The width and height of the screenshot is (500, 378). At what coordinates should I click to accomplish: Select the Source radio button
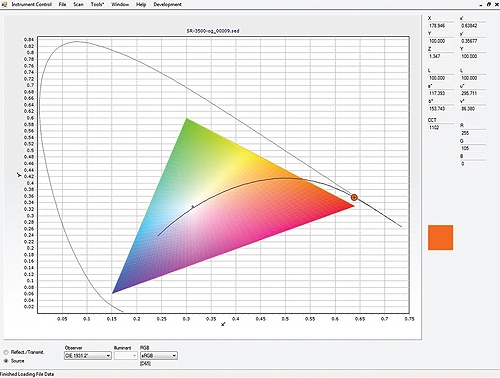[6, 361]
